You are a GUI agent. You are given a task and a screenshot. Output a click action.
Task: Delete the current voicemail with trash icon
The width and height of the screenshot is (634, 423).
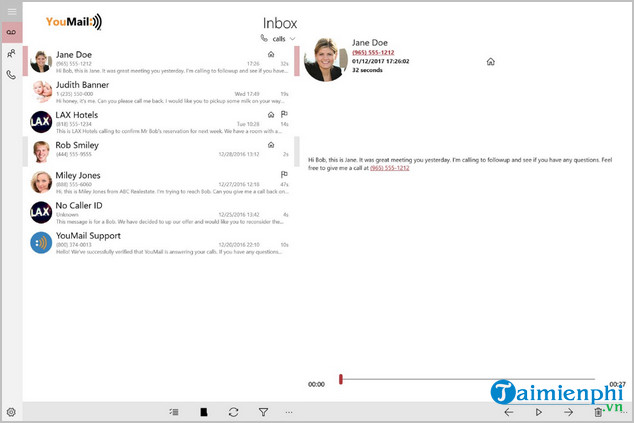pyautogui.click(x=598, y=412)
